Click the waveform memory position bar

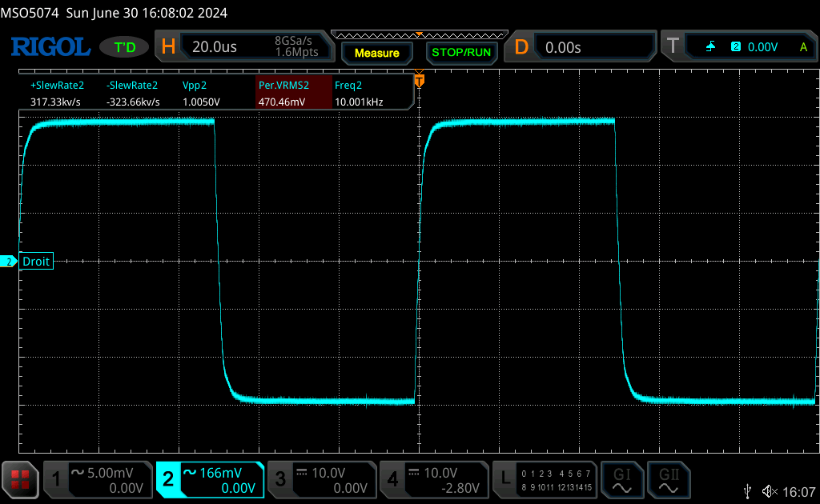click(x=420, y=35)
